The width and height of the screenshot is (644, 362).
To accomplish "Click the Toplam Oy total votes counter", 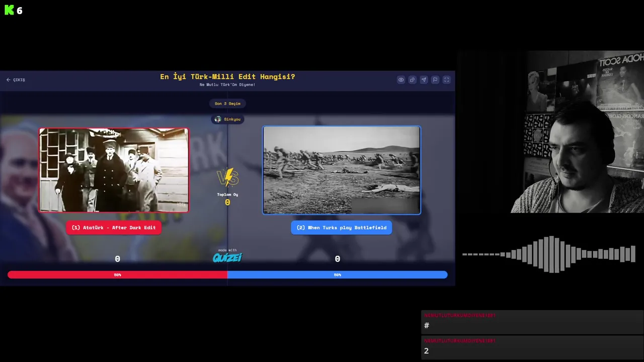I will click(227, 199).
